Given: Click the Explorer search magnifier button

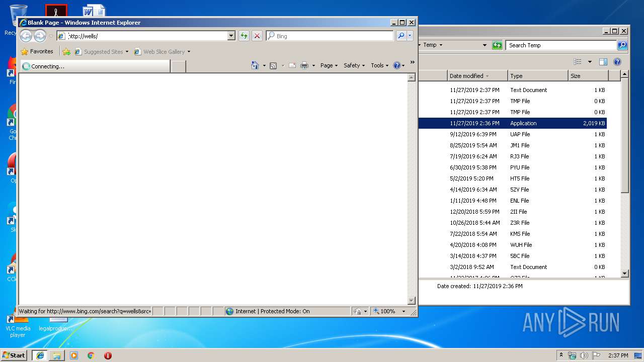Looking at the screenshot, I should 622,45.
